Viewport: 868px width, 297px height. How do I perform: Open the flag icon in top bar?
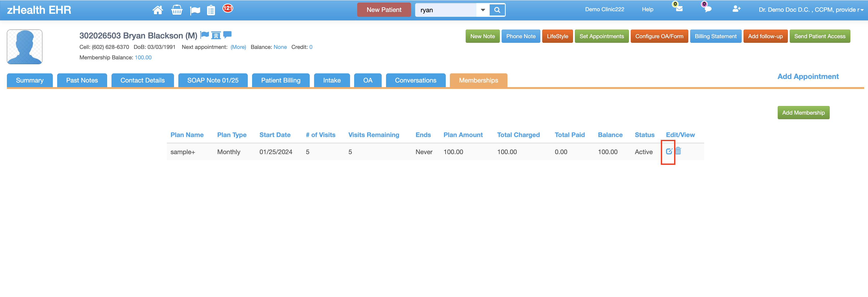pyautogui.click(x=195, y=11)
